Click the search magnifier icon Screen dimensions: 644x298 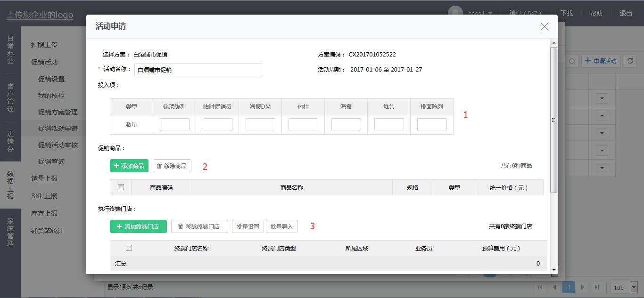[x=572, y=61]
